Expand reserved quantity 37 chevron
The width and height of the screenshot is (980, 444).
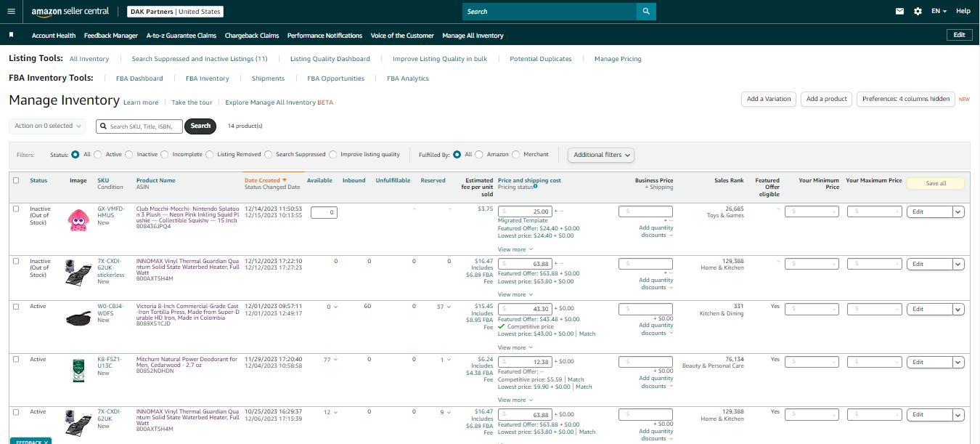pos(447,307)
